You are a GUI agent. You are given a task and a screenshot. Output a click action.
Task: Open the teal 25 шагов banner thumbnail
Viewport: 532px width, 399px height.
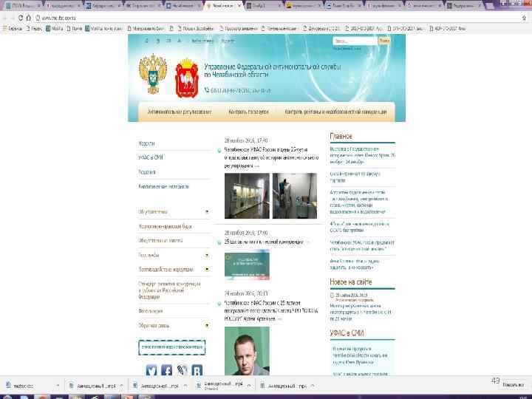pos(247,265)
